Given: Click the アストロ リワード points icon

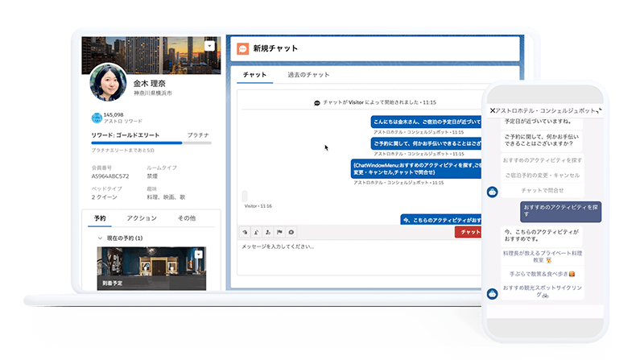Looking at the screenshot, I should [97, 118].
